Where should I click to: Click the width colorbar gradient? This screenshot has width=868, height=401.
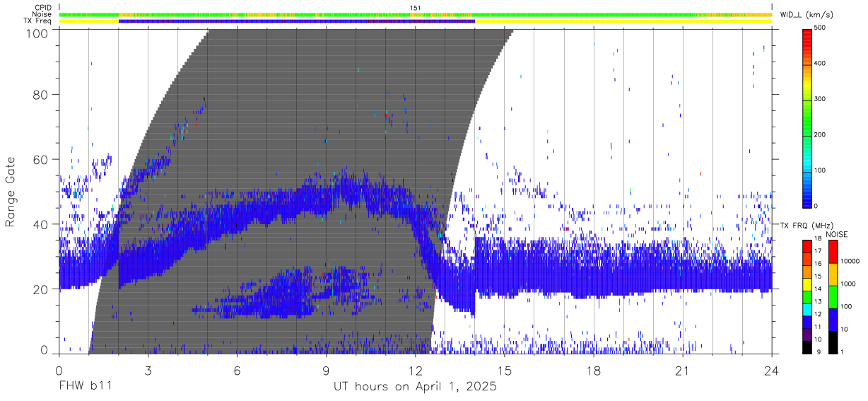click(x=807, y=117)
